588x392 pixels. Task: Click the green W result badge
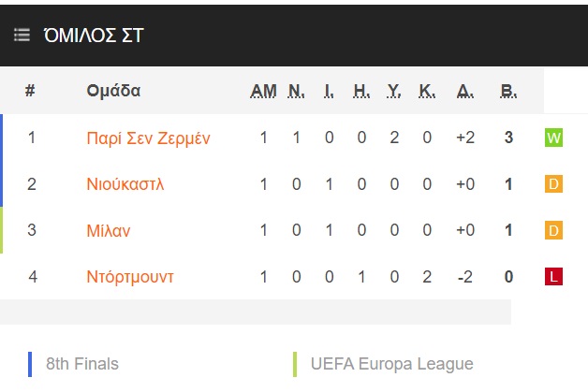point(553,138)
